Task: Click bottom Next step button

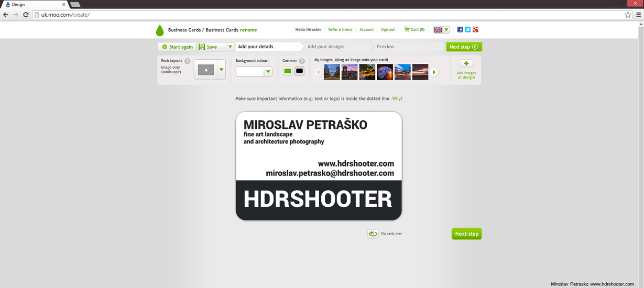Action: tap(466, 234)
